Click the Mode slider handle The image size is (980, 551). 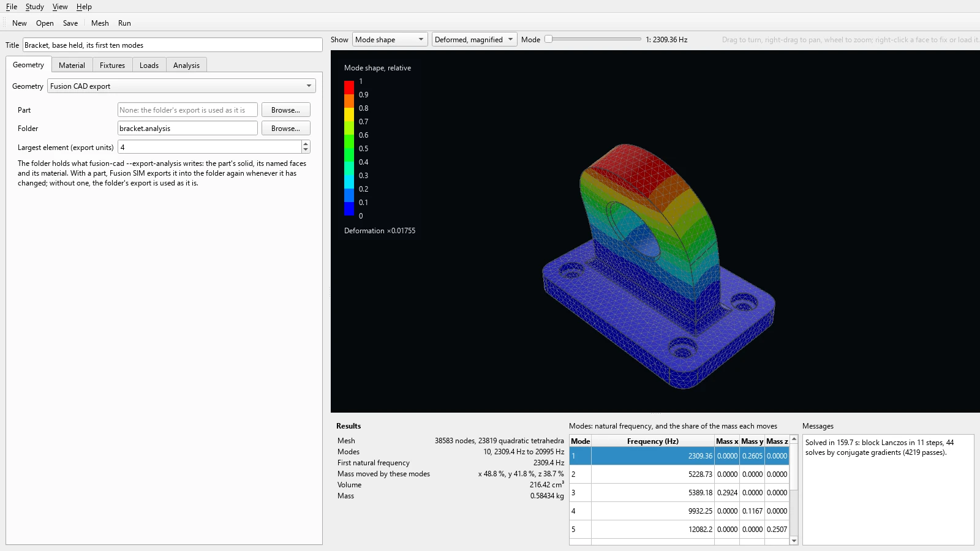[549, 39]
